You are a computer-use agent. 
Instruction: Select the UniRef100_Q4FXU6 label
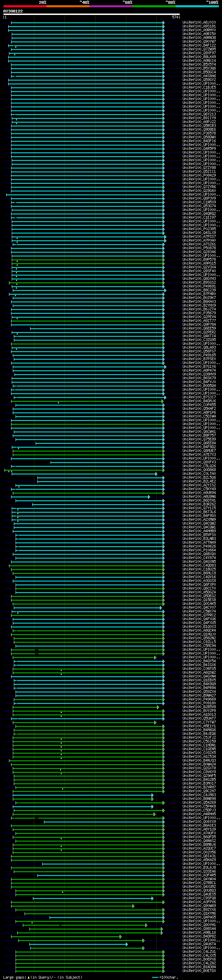(x=199, y=619)
